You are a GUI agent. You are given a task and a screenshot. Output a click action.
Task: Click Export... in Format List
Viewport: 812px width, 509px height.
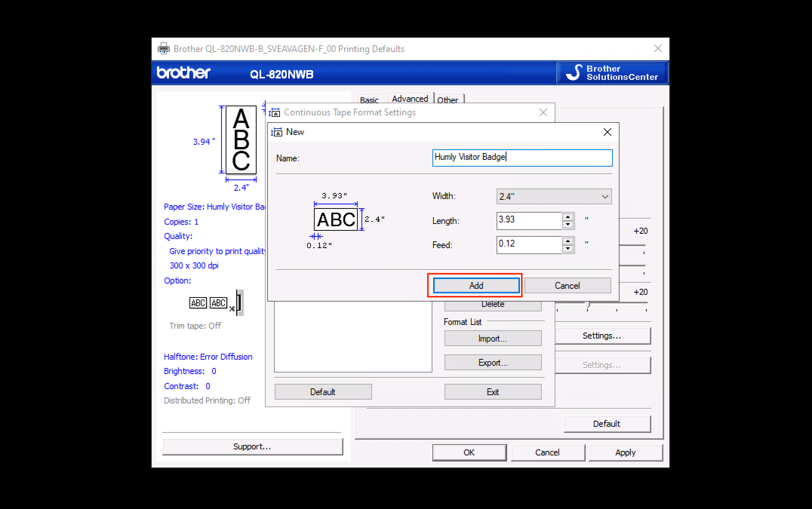pos(493,362)
